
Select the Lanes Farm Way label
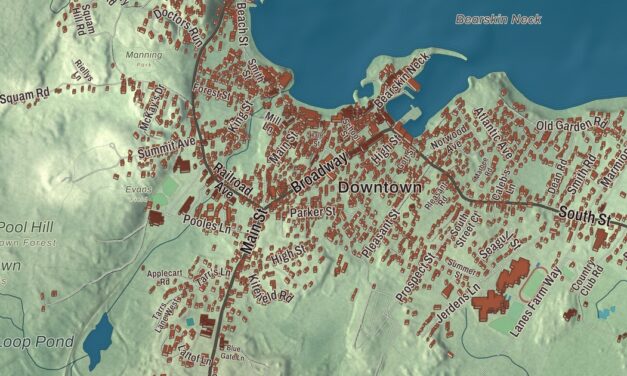pyautogui.click(x=536, y=301)
